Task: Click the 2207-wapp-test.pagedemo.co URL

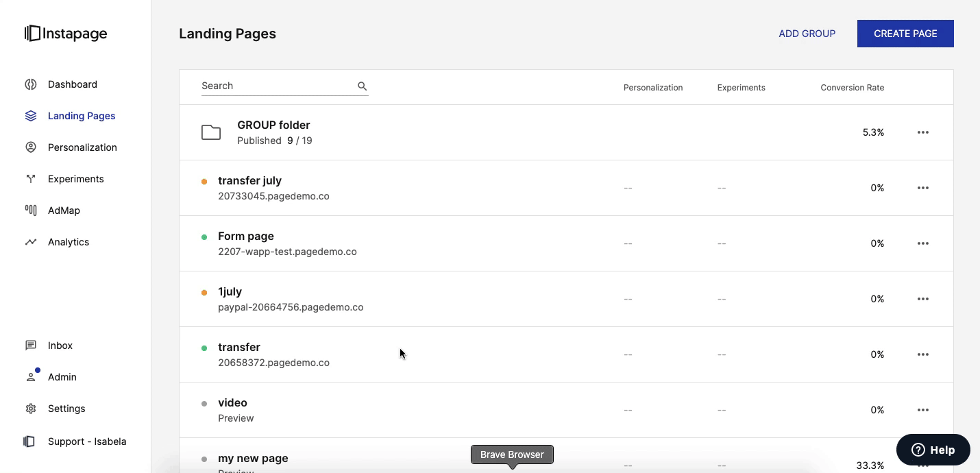Action: point(287,252)
